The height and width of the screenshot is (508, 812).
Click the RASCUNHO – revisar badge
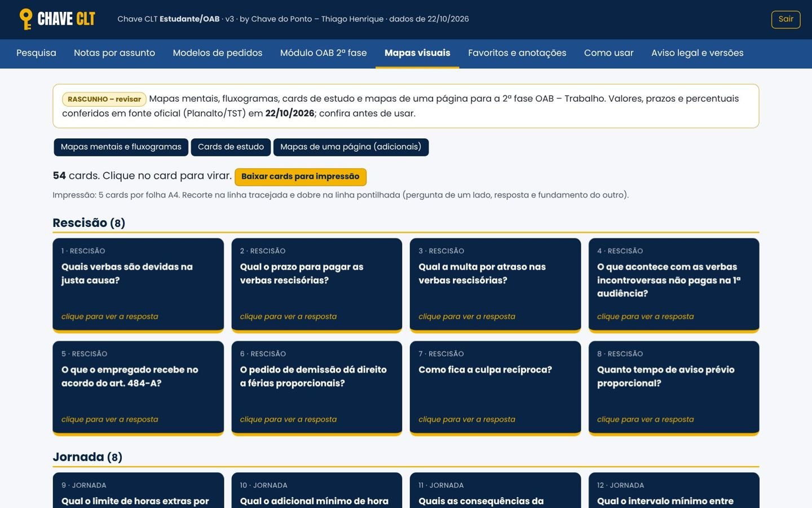click(104, 99)
